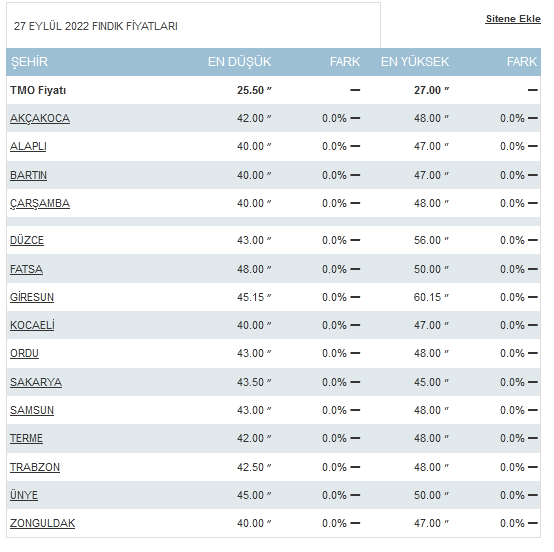Select the TMO Fiyatı row label

(x=38, y=90)
